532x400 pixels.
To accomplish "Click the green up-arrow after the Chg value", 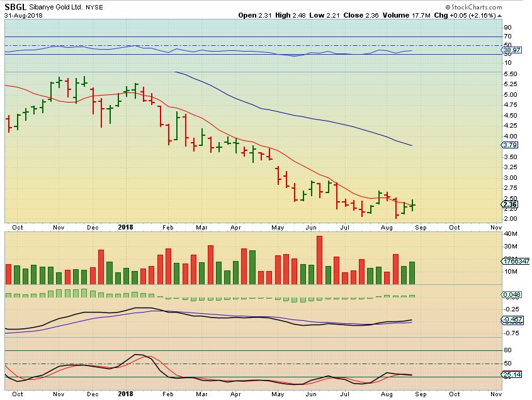I will point(499,16).
